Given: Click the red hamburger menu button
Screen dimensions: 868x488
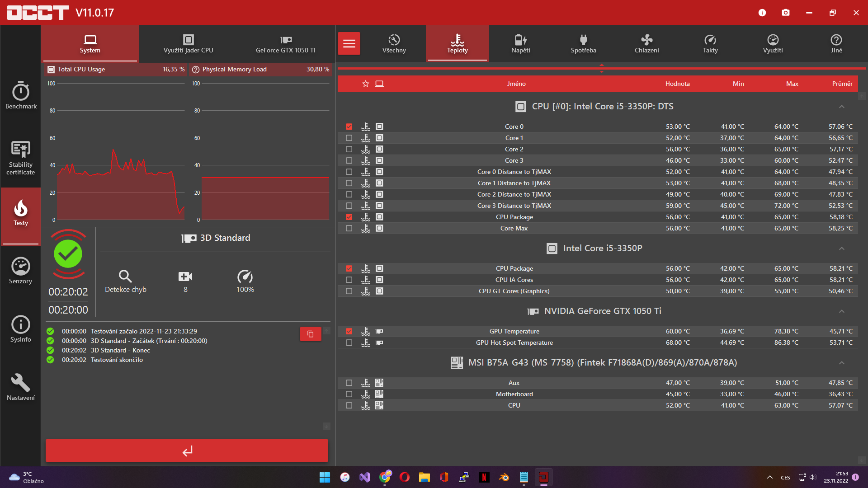Looking at the screenshot, I should click(349, 43).
